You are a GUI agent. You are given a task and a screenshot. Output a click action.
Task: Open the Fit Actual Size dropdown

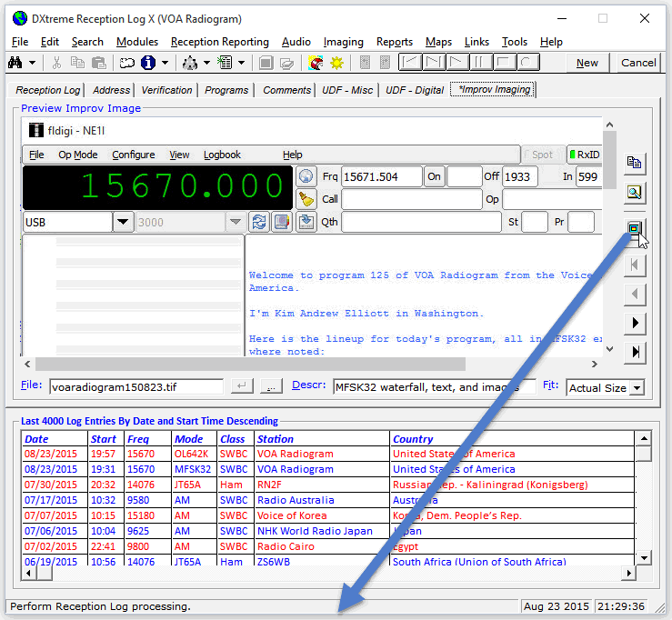637,388
